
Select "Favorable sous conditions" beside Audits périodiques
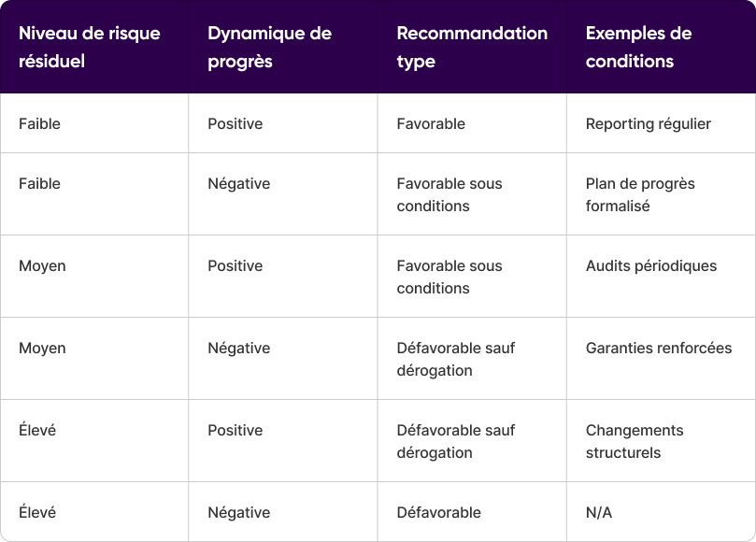[449, 277]
